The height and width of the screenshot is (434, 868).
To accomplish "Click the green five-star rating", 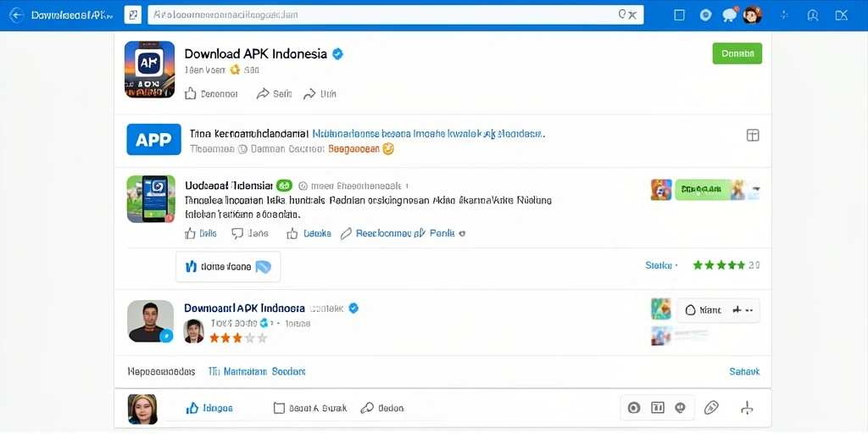I will click(x=719, y=265).
